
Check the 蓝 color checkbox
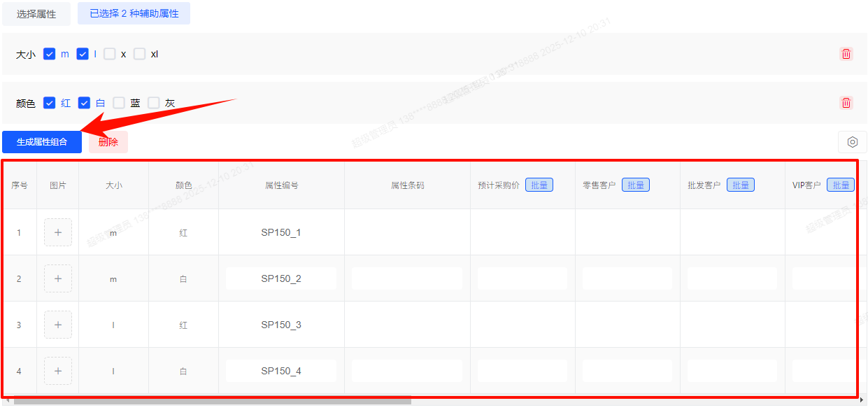(x=119, y=103)
